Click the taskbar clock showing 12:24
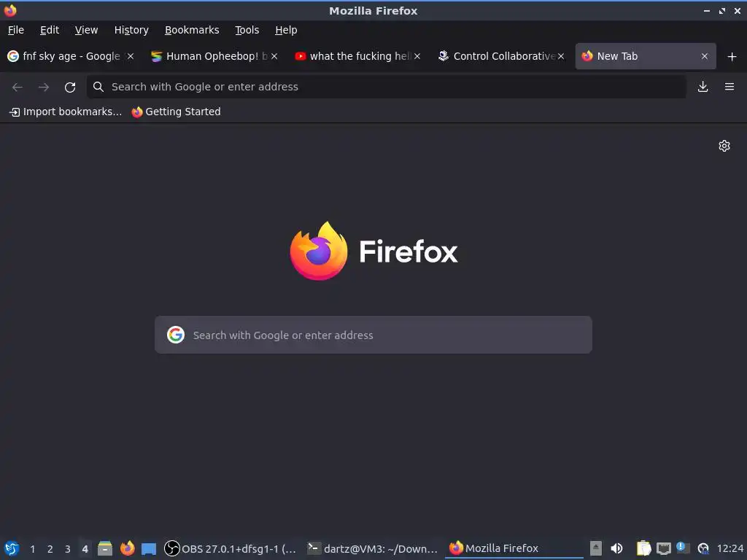This screenshot has height=560, width=747. 729,549
